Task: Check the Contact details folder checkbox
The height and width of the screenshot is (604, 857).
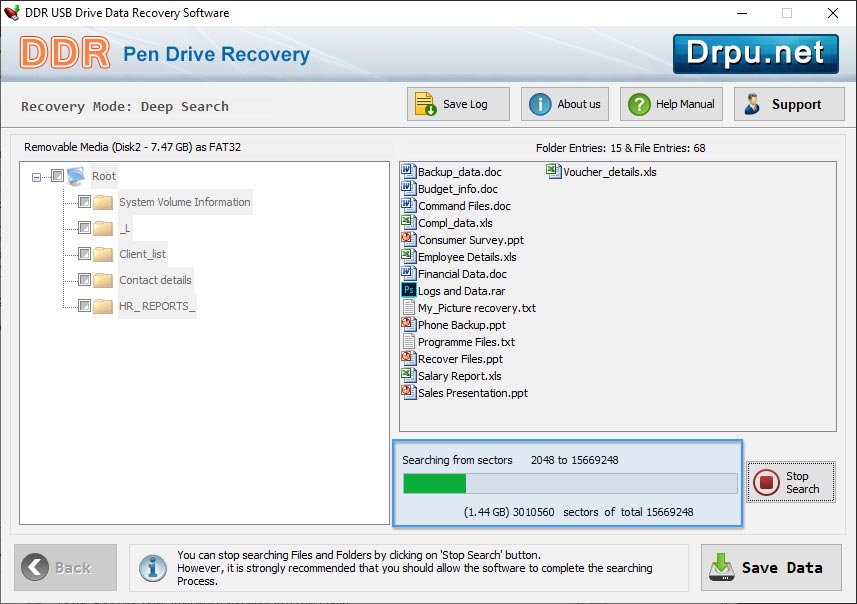Action: (x=84, y=280)
